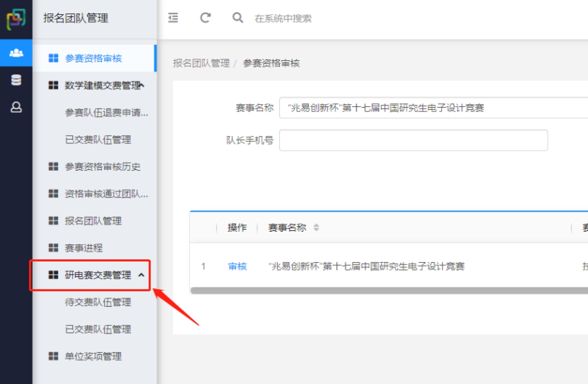This screenshot has width=588, height=384.
Task: Click the refresh page icon
Action: [205, 18]
